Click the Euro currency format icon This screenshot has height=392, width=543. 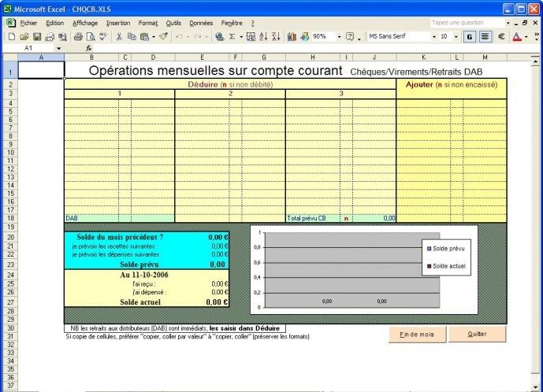[x=501, y=36]
